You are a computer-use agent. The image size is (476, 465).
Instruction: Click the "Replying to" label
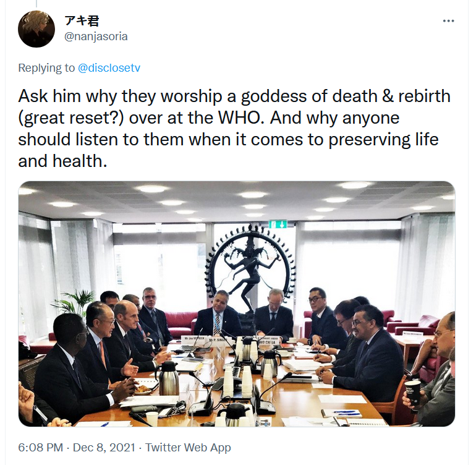point(46,68)
